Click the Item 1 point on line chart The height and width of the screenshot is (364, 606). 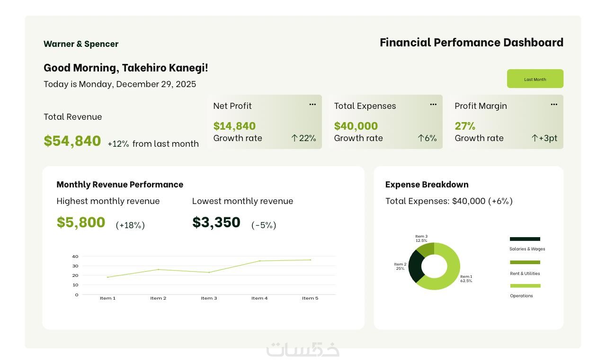pos(107,277)
